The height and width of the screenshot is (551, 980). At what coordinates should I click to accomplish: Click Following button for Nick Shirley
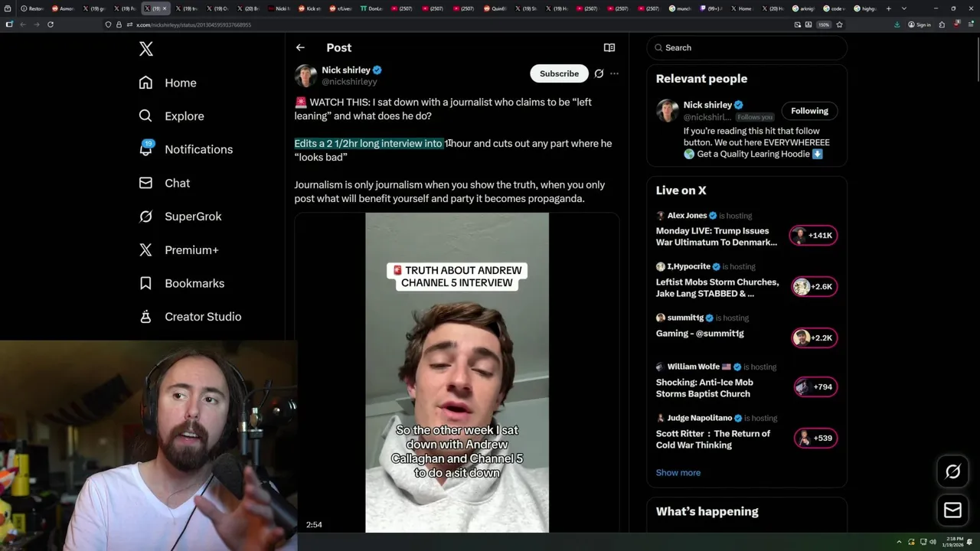(809, 111)
